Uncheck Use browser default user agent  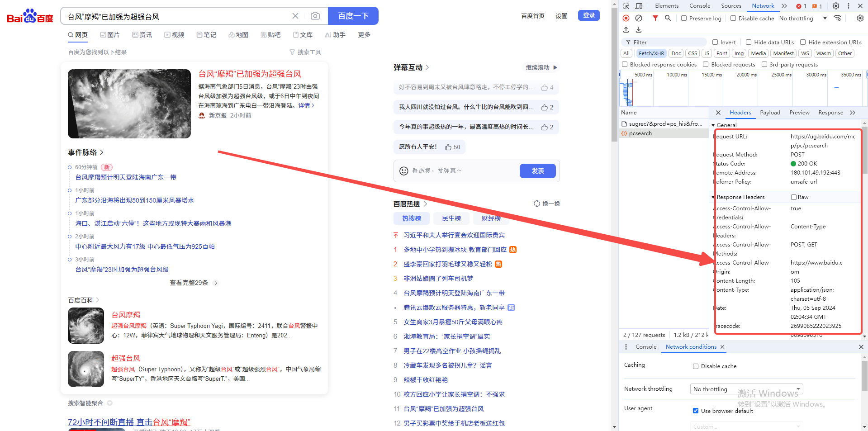[x=696, y=411]
